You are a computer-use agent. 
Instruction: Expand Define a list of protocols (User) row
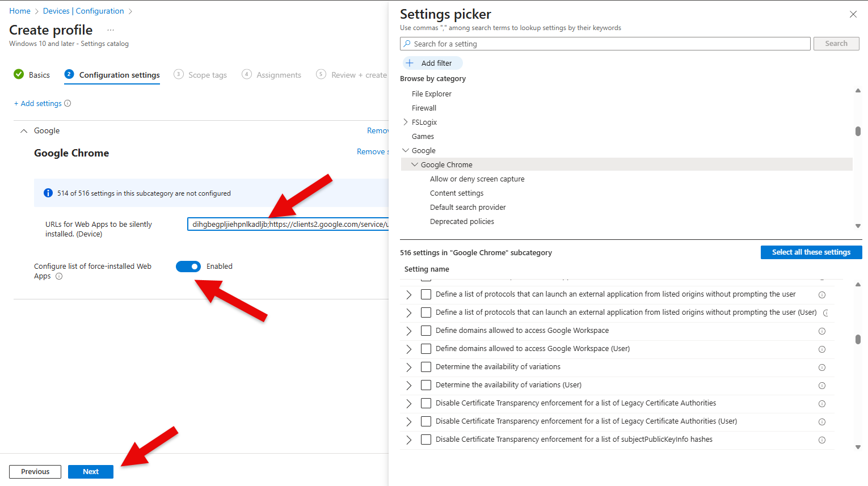(x=409, y=313)
